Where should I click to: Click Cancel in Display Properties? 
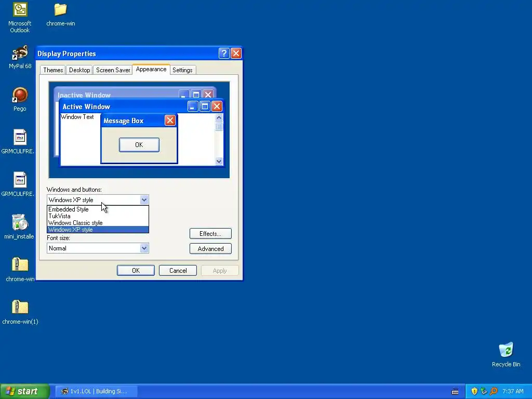click(178, 270)
